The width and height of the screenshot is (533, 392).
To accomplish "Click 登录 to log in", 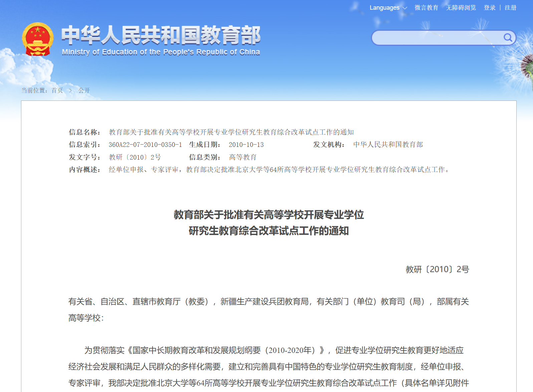I will 490,8.
